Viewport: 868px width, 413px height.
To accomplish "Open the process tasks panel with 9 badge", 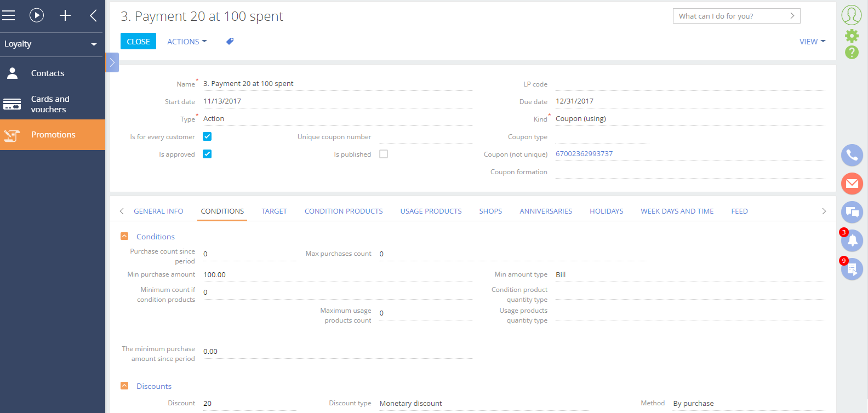I will pyautogui.click(x=852, y=269).
